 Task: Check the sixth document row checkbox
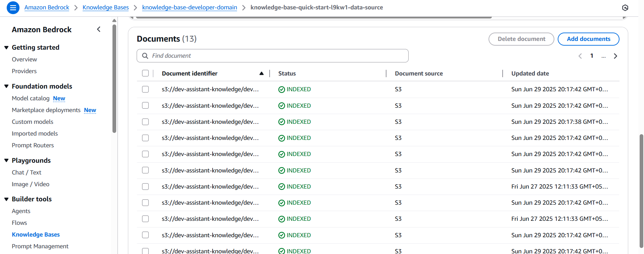coord(145,170)
